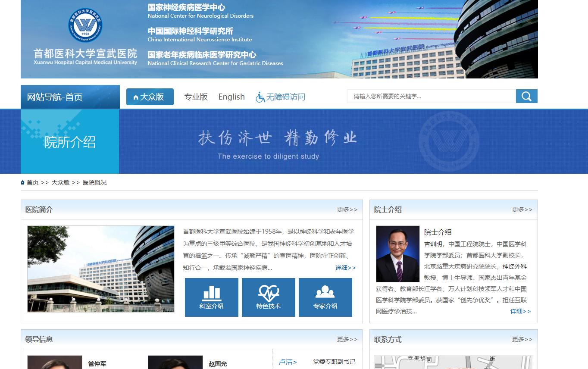Click the 领导信息 panel heading
Image resolution: width=588 pixels, height=369 pixels.
click(39, 339)
